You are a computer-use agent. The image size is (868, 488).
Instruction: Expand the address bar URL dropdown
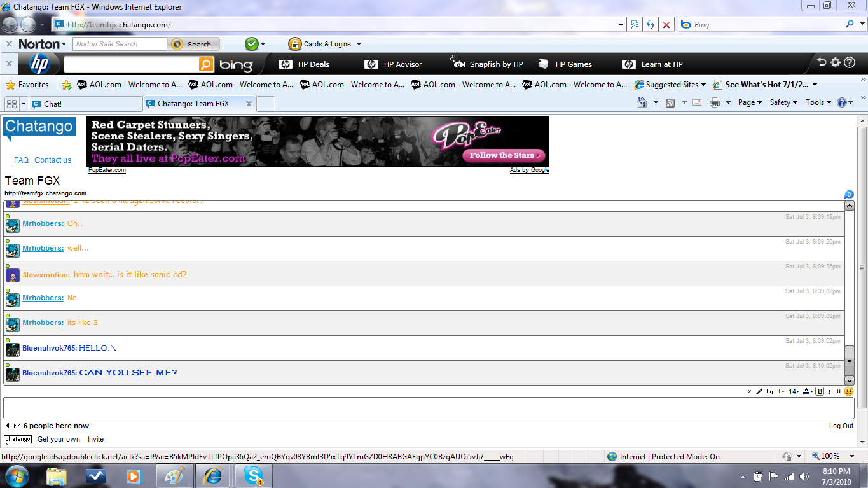[621, 25]
